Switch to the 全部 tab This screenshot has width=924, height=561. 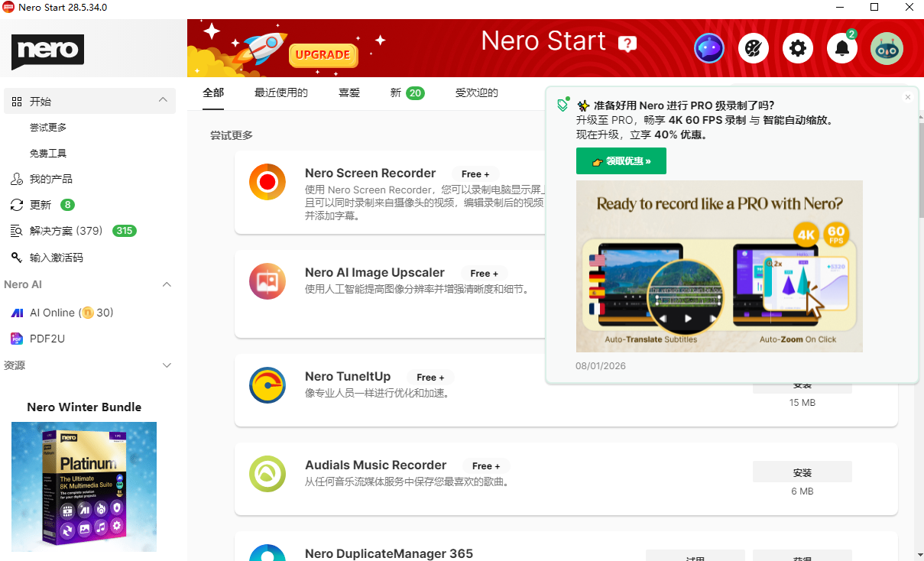pos(213,92)
